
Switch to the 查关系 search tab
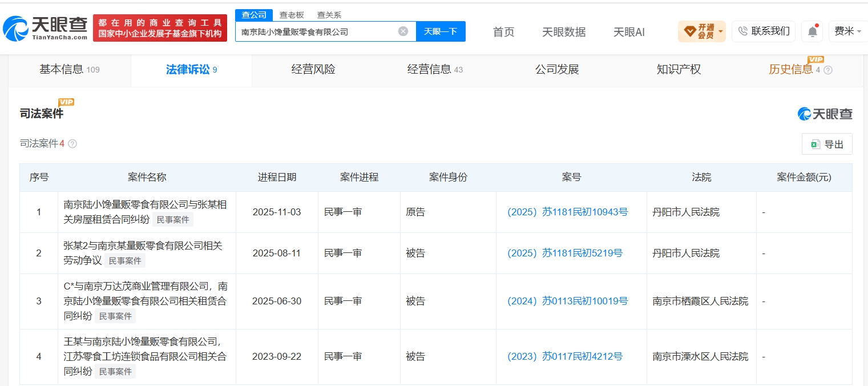329,15
